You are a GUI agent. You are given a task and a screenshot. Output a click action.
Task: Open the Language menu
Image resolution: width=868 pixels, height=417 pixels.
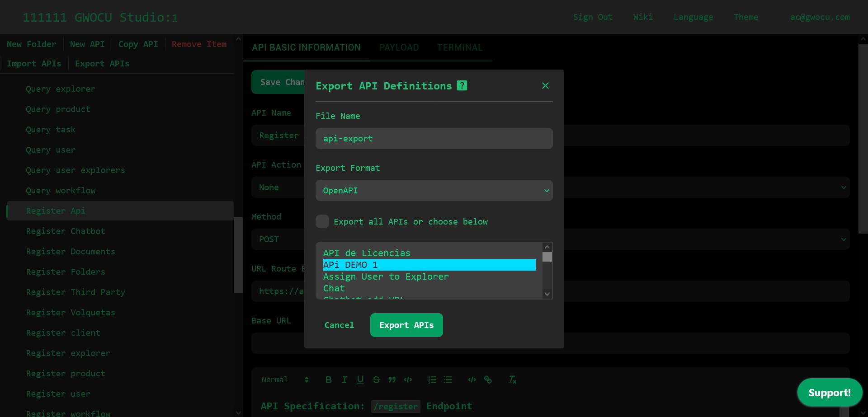pyautogui.click(x=693, y=17)
